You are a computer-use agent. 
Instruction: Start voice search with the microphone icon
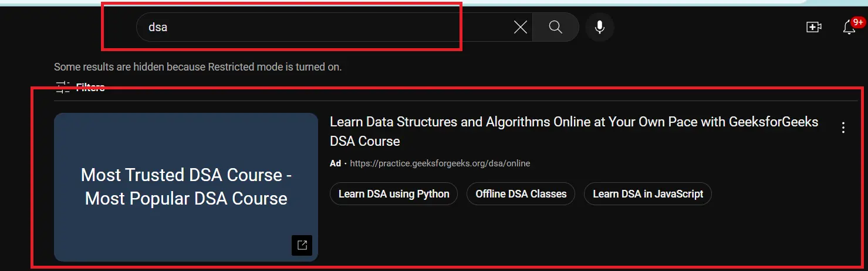pyautogui.click(x=599, y=27)
